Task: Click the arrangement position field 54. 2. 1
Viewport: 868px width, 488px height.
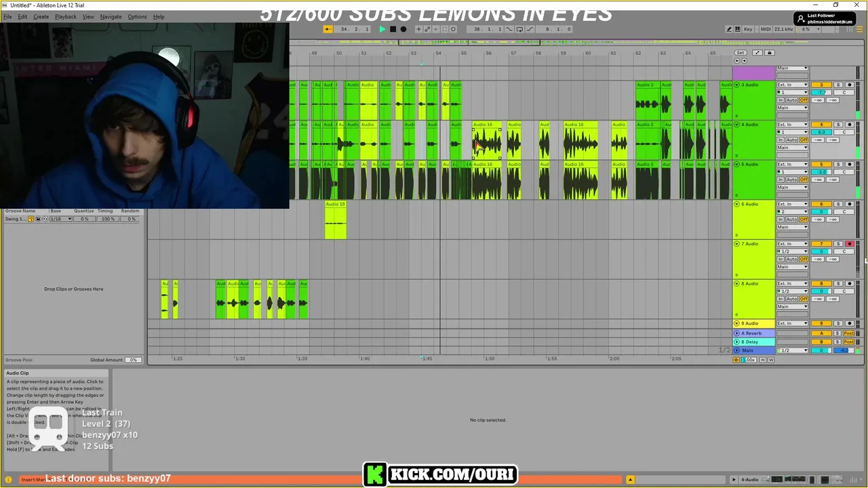Action: [352, 29]
